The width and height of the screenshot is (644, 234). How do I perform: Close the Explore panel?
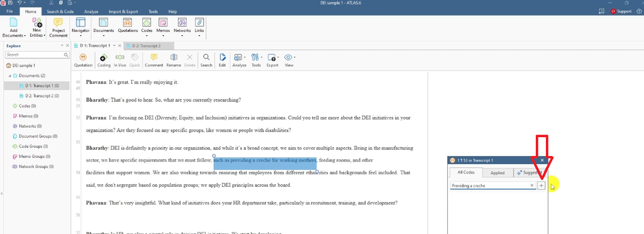[x=68, y=45]
